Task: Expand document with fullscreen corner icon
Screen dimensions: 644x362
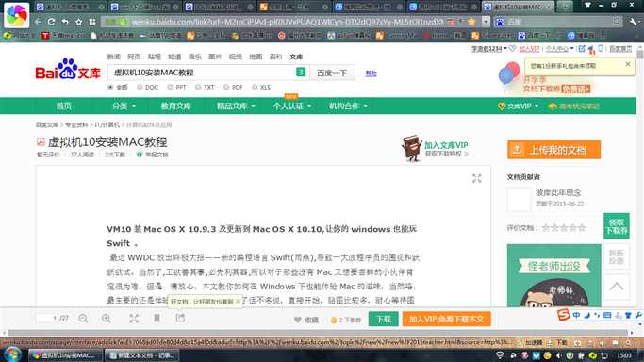Action: [x=476, y=178]
